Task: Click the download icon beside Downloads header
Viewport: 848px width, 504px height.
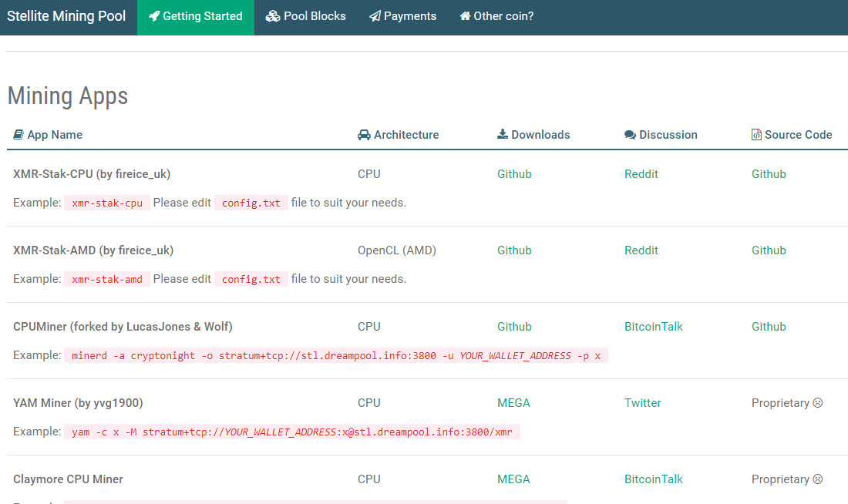Action: (503, 135)
